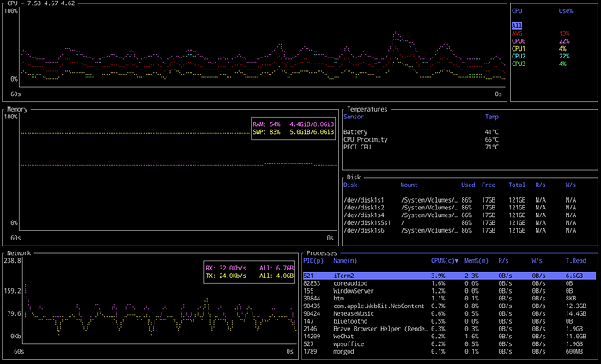The width and height of the screenshot is (601, 364).
Task: Sort processes by the Mem%(m) column header
Action: pos(476,261)
